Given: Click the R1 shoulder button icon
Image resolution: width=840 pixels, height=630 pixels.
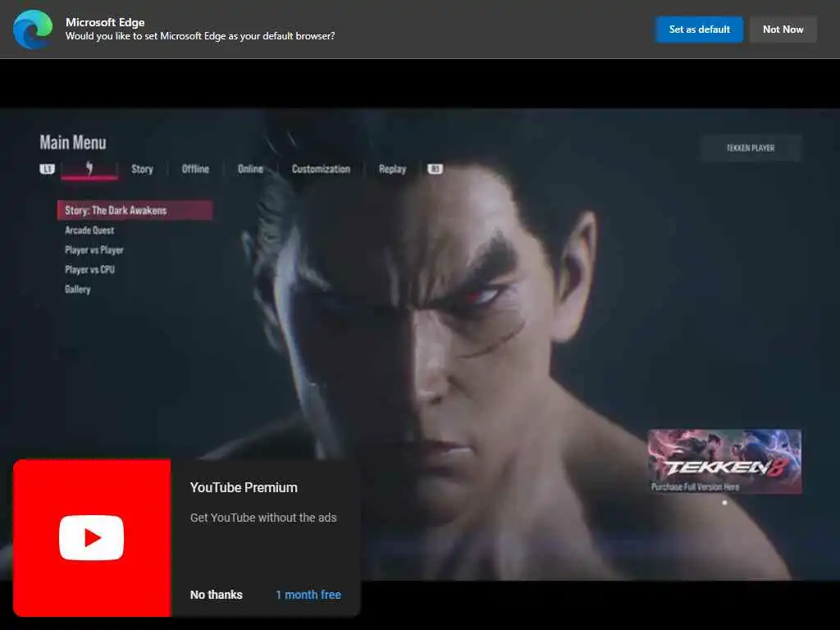Looking at the screenshot, I should [x=435, y=169].
